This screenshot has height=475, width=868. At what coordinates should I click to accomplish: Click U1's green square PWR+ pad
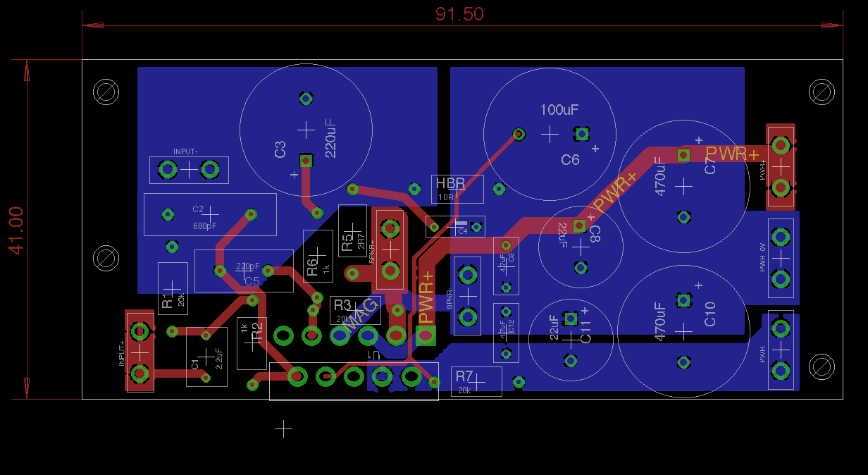[426, 336]
